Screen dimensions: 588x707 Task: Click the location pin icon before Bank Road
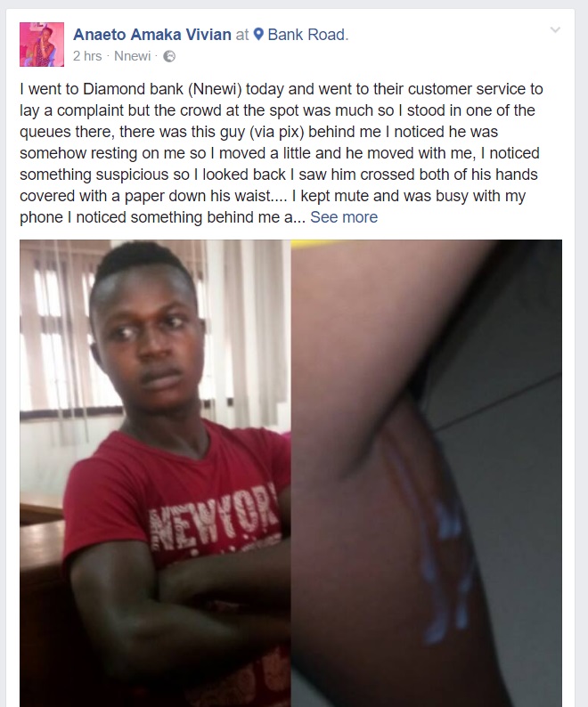[258, 34]
